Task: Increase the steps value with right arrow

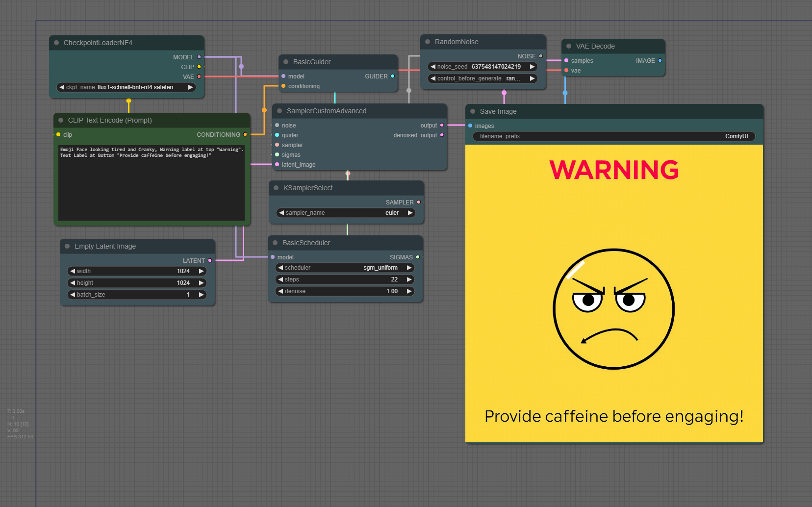Action: tap(409, 279)
